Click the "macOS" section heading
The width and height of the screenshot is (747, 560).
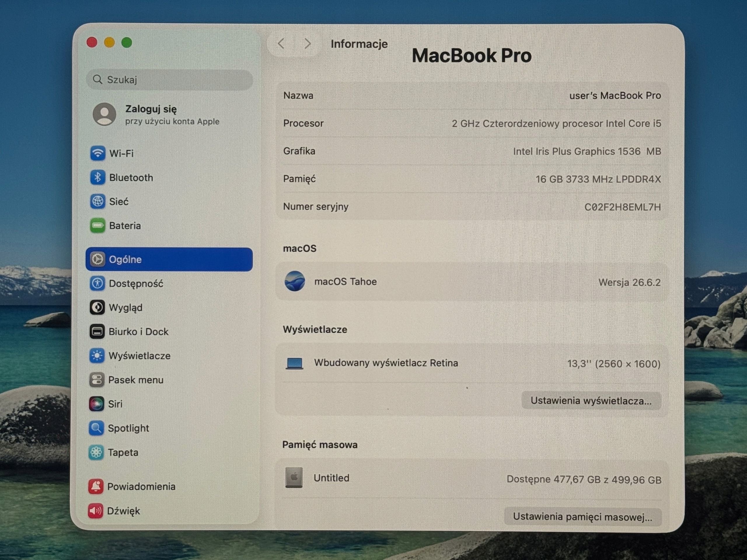pos(300,249)
